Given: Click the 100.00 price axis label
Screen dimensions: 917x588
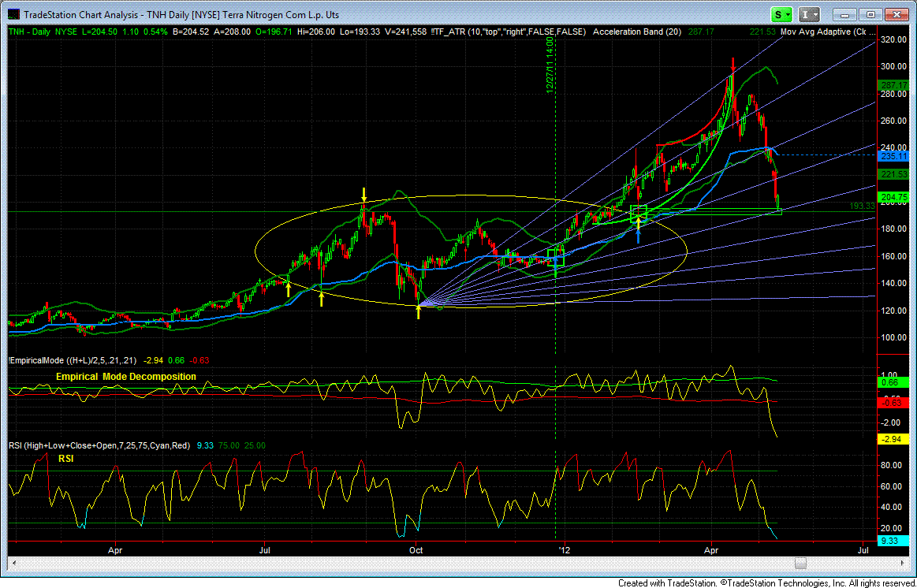Looking at the screenshot, I should 895,337.
